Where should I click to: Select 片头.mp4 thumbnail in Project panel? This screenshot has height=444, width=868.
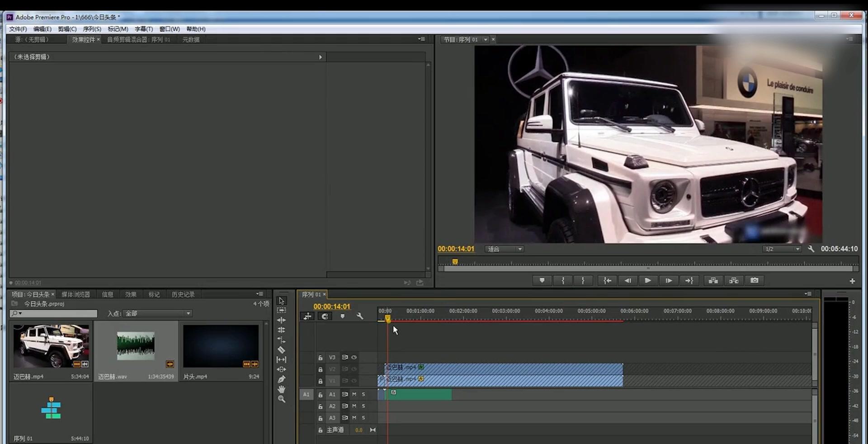[221, 346]
